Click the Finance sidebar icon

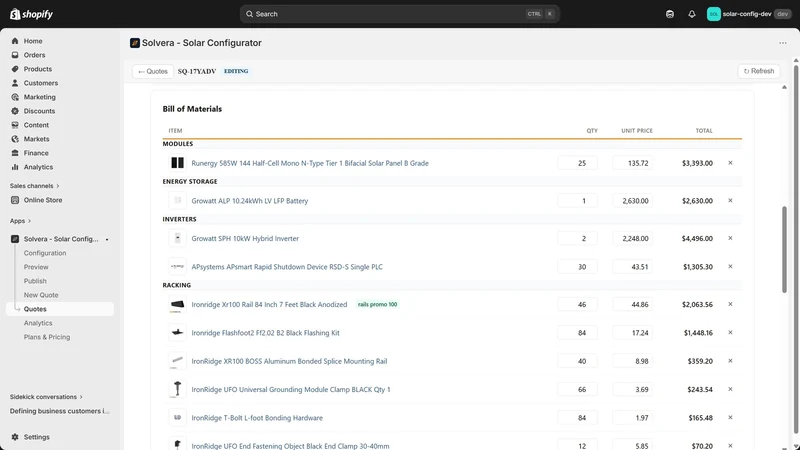click(x=15, y=153)
